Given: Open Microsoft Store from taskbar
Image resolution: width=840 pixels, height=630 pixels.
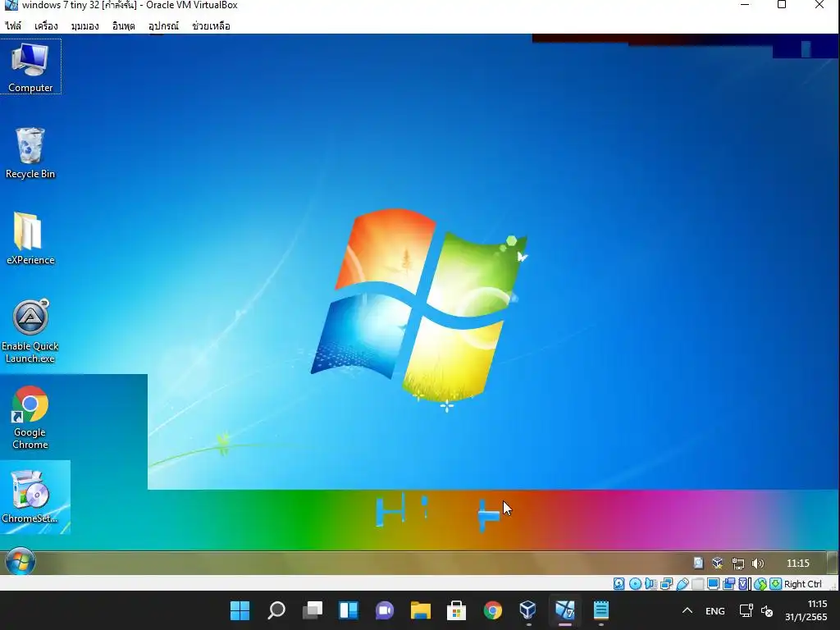Looking at the screenshot, I should (x=456, y=610).
